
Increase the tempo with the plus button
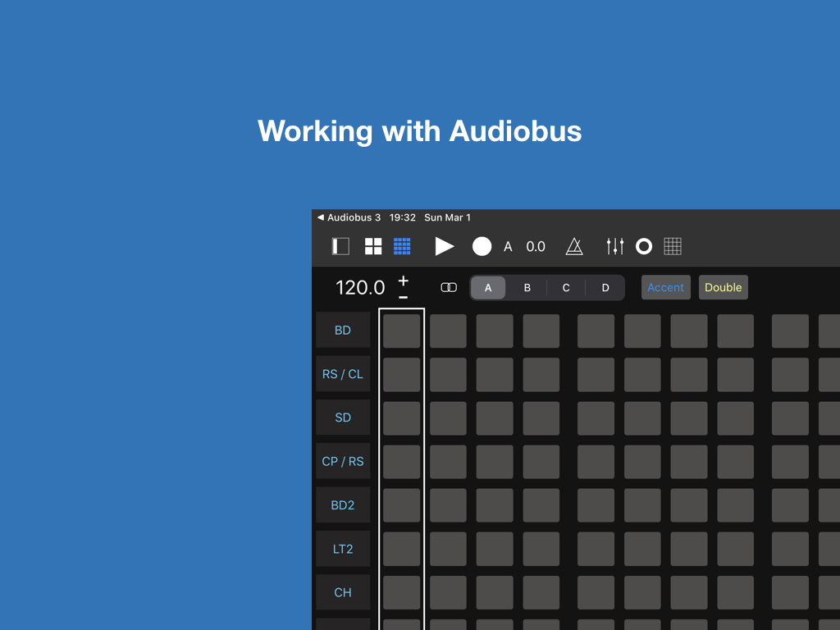coord(403,281)
